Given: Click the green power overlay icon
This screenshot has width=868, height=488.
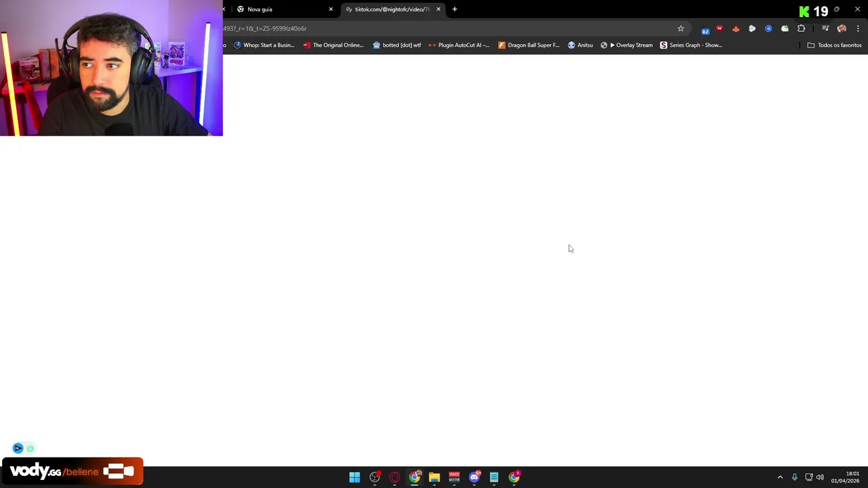Looking at the screenshot, I should click(x=30, y=448).
